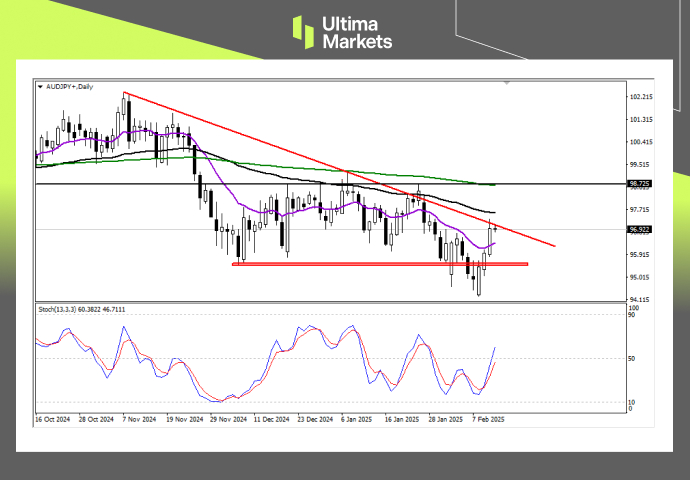
Task: Click the small triangle beside AUDJPY+ title
Action: coord(39,88)
